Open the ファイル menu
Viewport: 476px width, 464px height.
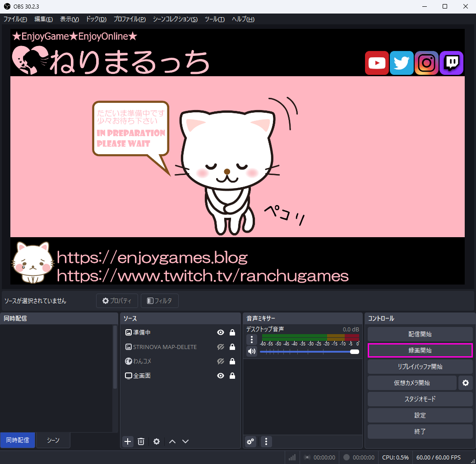[15, 19]
